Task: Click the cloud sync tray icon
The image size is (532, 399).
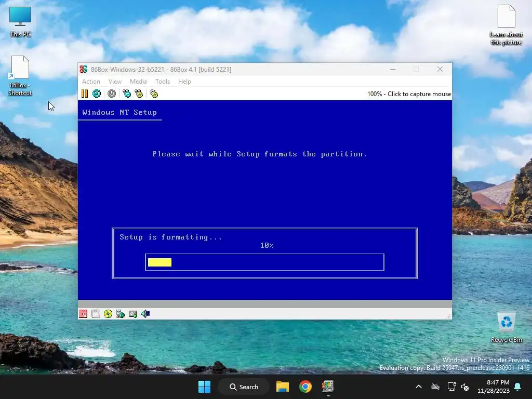Action: click(435, 387)
